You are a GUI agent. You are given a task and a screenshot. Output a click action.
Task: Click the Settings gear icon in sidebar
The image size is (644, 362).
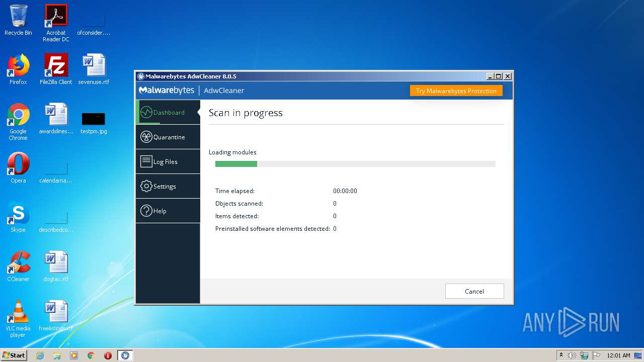pyautogui.click(x=146, y=186)
